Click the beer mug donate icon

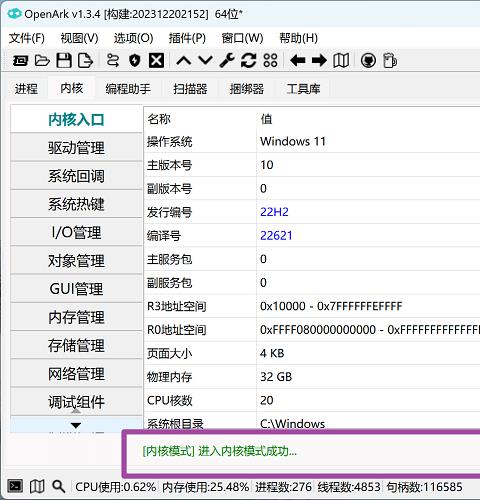pyautogui.click(x=390, y=61)
